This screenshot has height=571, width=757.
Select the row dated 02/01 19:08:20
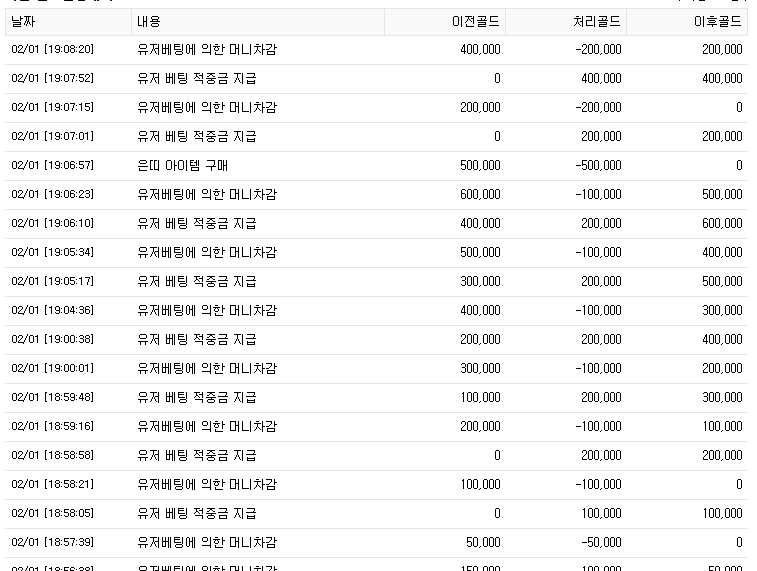[x=377, y=50]
